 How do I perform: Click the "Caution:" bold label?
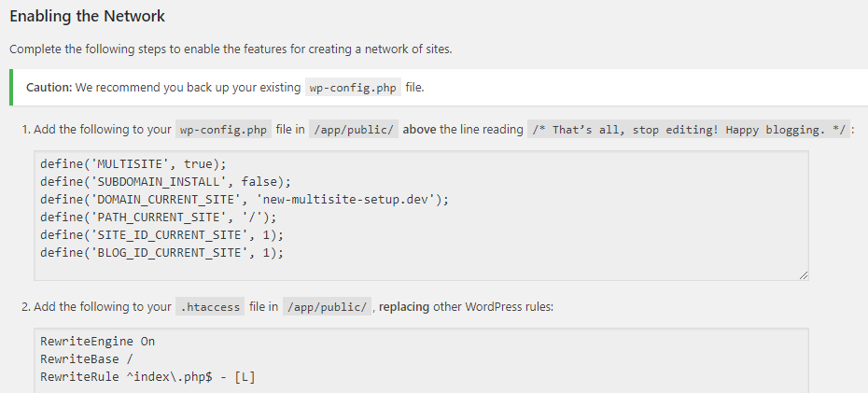click(49, 88)
